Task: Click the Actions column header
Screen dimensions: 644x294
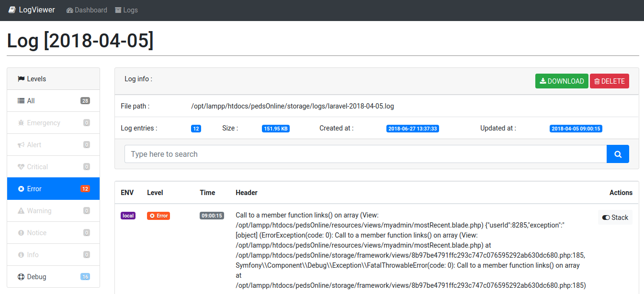Action: [621, 193]
